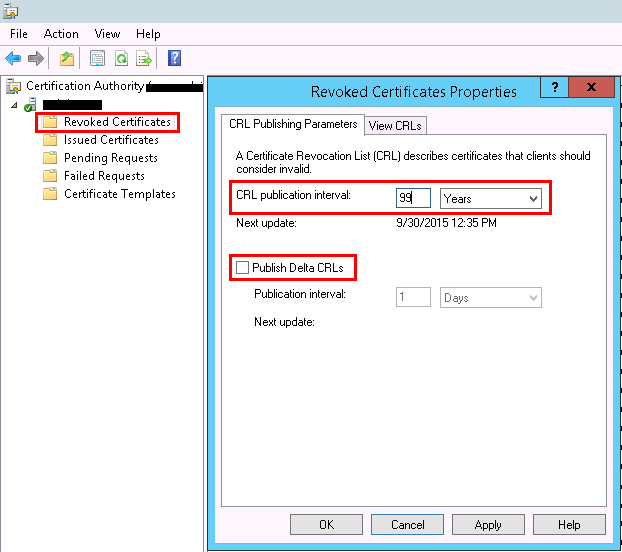This screenshot has height=552, width=622.
Task: Enable the Publish Delta CRLs checkbox
Action: pyautogui.click(x=241, y=268)
